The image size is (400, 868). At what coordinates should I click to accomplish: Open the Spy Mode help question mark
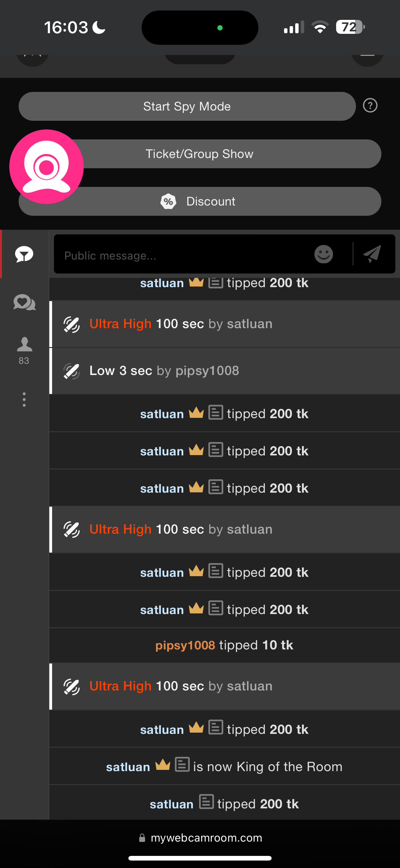tap(370, 106)
